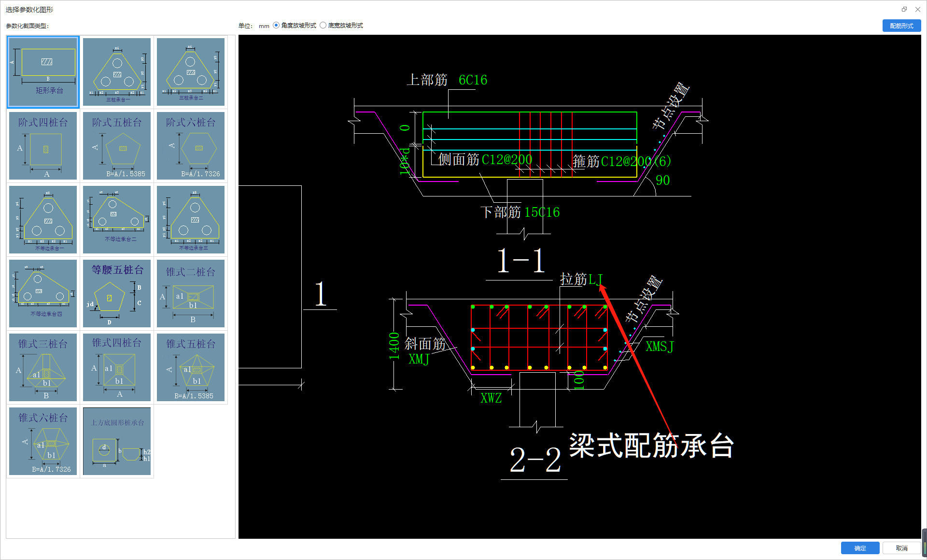The height and width of the screenshot is (560, 927).
Task: Select the 矩形承台 section type
Action: click(43, 72)
